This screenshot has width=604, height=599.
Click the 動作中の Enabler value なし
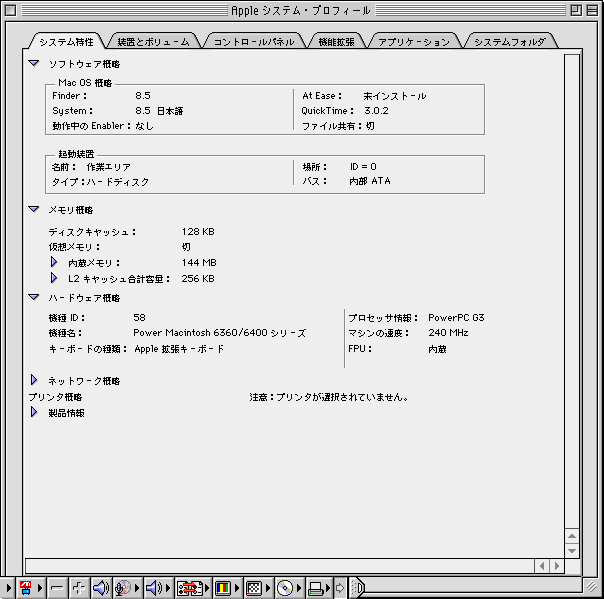pos(144,126)
